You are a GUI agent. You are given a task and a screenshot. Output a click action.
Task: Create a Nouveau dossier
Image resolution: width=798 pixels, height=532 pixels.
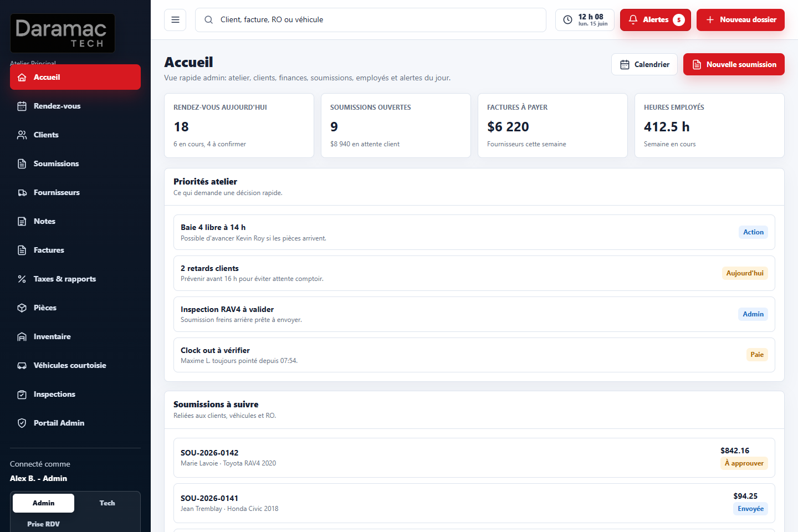click(740, 20)
